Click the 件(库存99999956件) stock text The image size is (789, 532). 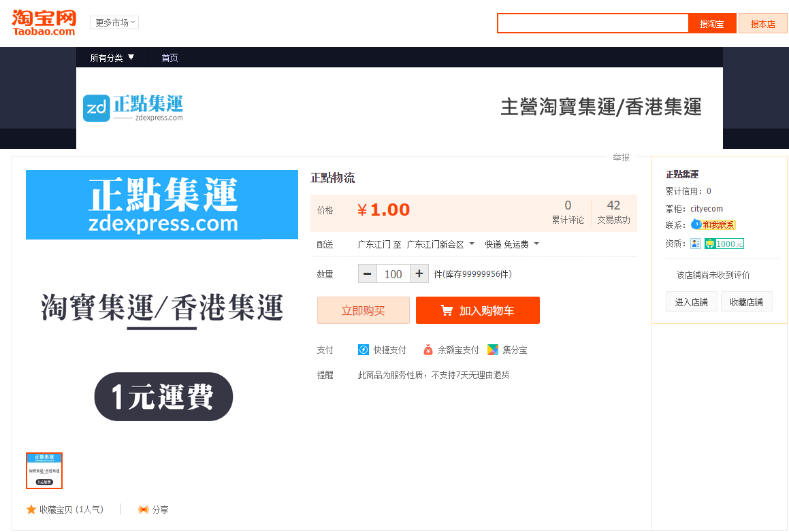(x=472, y=274)
